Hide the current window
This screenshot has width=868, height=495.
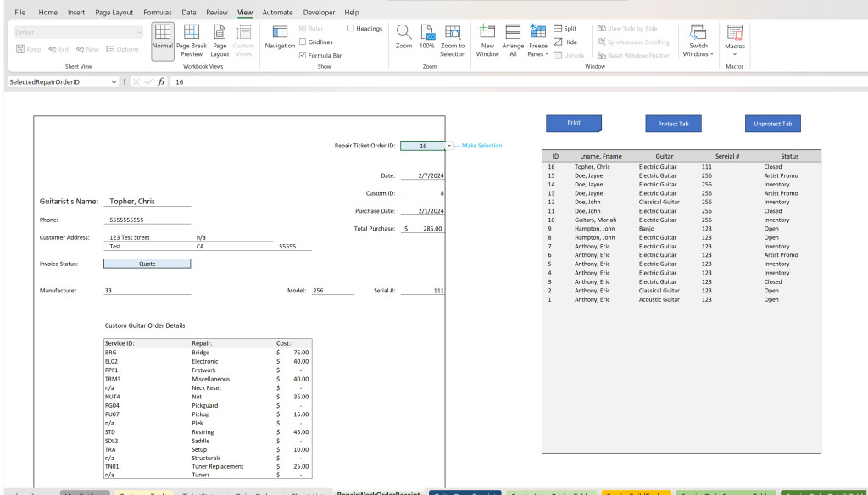click(x=565, y=42)
